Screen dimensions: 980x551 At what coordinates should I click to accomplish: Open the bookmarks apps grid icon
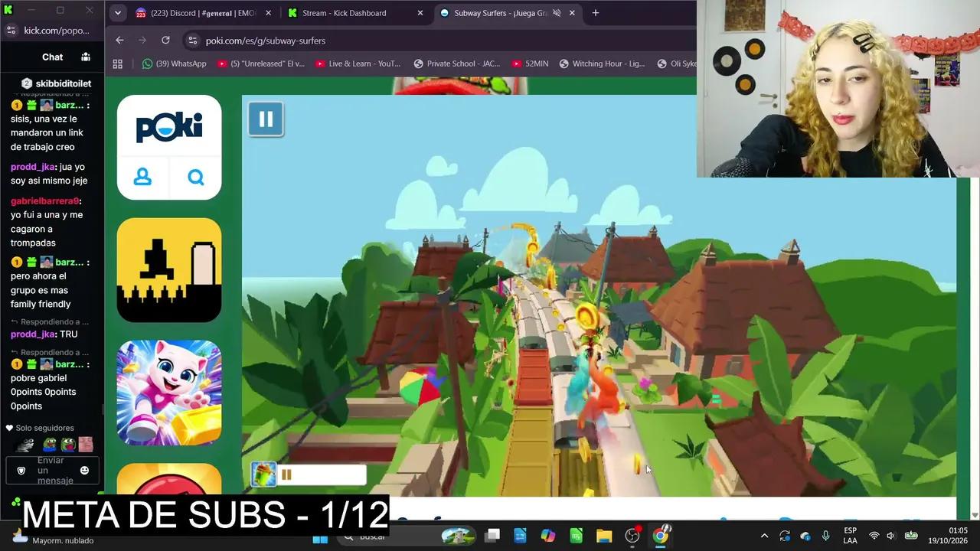coord(118,64)
